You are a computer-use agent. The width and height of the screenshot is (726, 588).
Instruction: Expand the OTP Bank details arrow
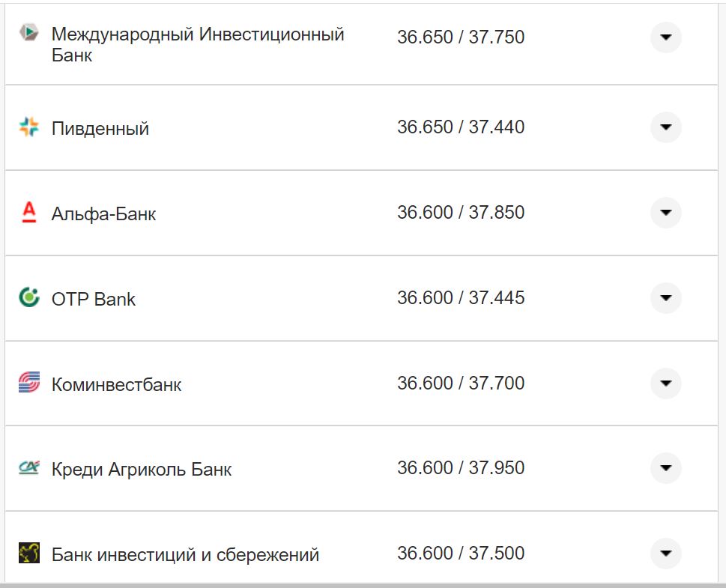(665, 297)
